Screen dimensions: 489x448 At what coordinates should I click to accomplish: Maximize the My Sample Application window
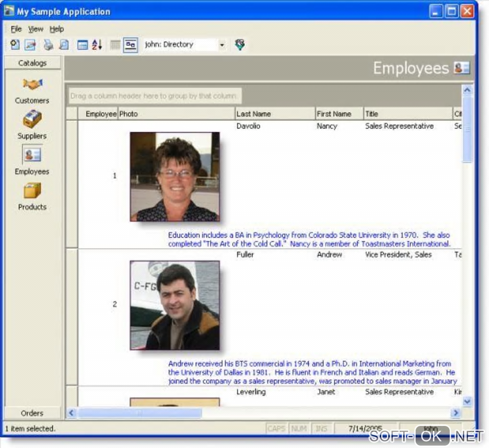[451, 11]
